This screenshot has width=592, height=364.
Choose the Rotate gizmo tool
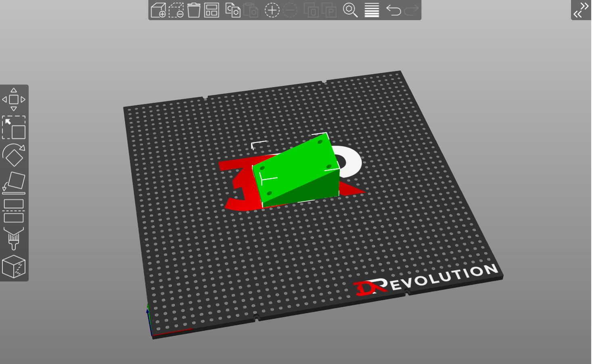pos(14,155)
